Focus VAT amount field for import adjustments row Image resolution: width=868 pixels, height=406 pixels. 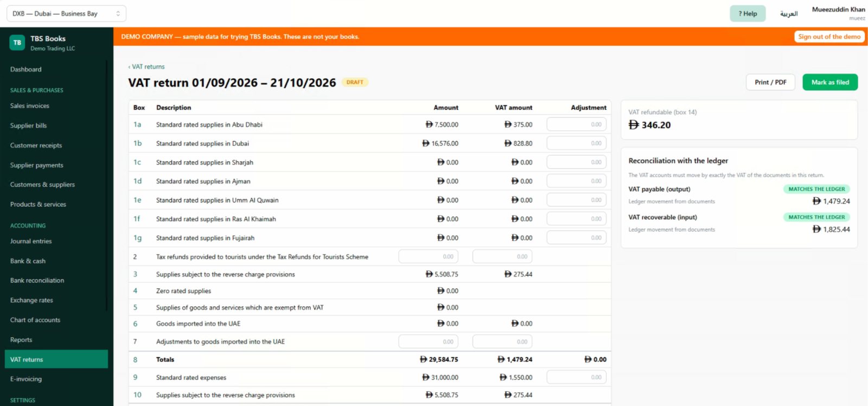pos(502,341)
